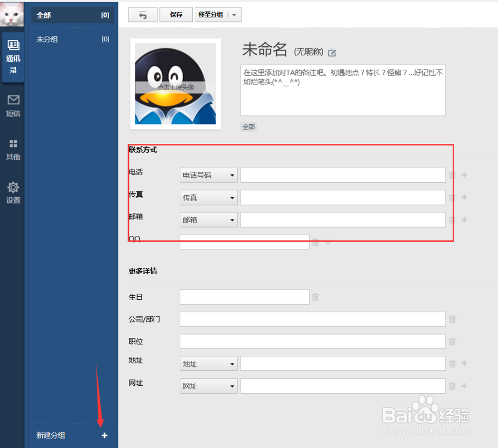
Task: Click the cat profile picture top left
Action: coord(12,12)
